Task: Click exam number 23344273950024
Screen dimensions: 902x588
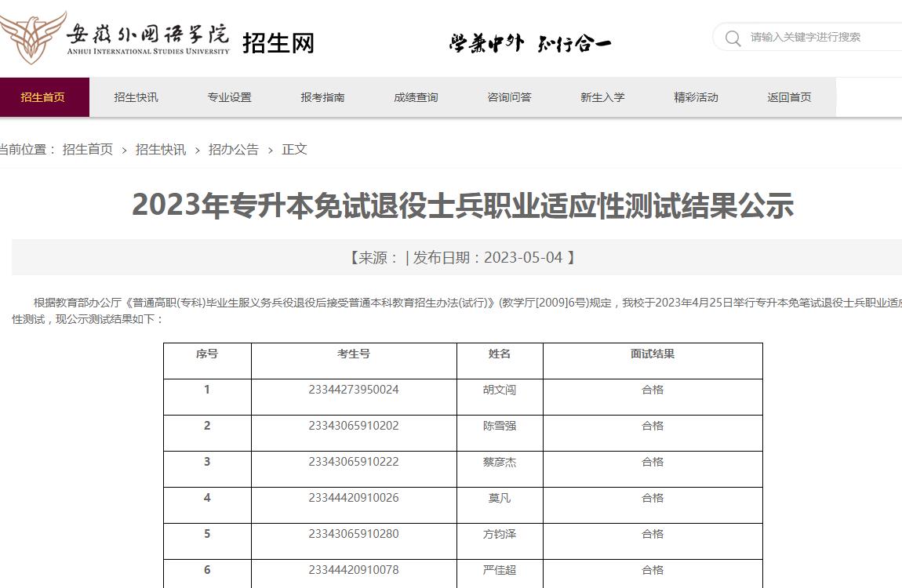Action: (354, 390)
